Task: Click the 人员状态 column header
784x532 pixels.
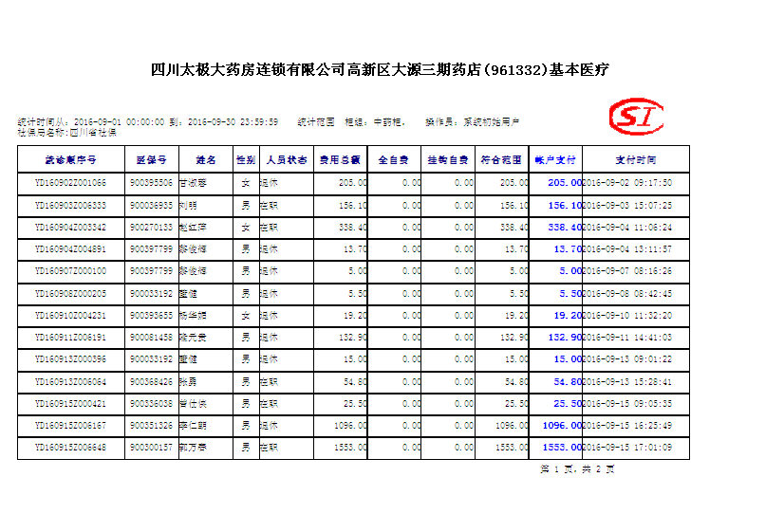Action: click(287, 160)
